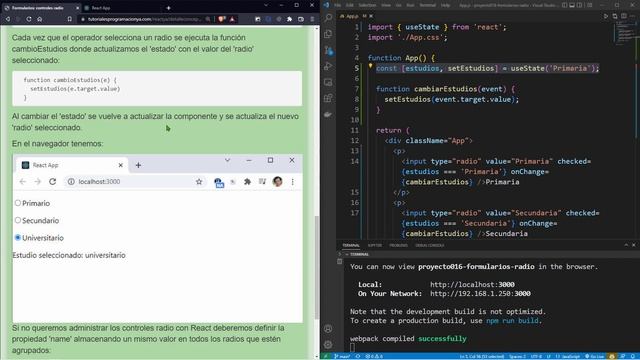The width and height of the screenshot is (640, 360).
Task: Open the Terminal menu in VS Code
Action: pos(428,5)
